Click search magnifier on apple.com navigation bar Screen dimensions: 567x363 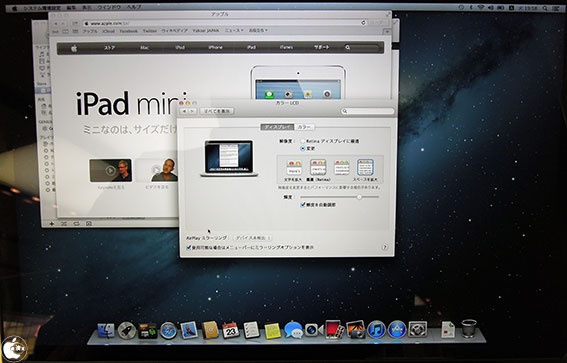coord(348,47)
